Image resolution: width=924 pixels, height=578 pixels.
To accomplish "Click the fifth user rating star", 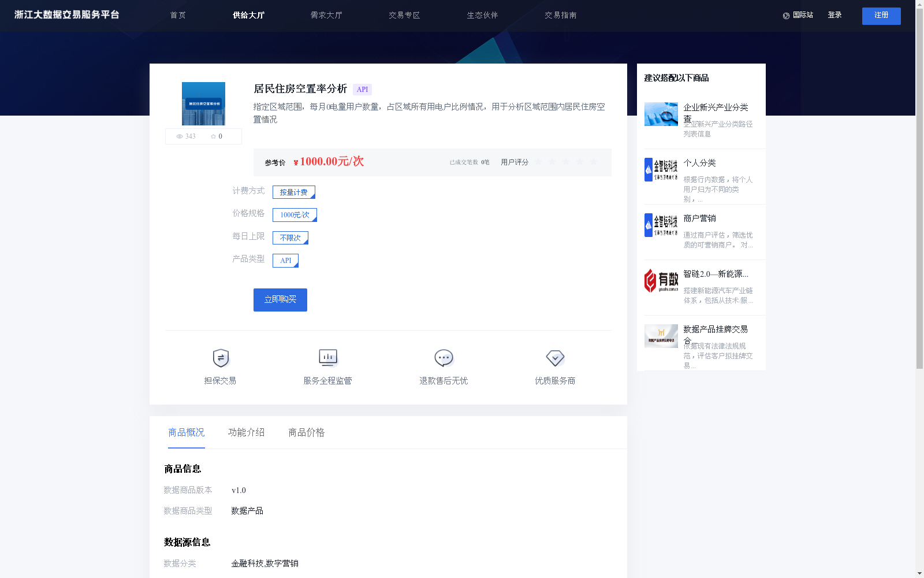I will click(594, 162).
